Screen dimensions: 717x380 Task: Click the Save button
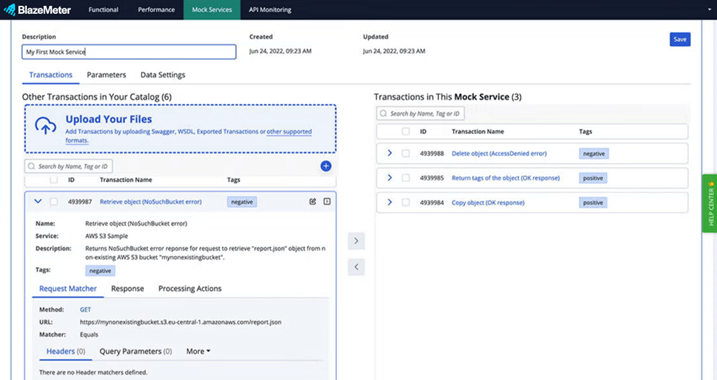pos(680,39)
